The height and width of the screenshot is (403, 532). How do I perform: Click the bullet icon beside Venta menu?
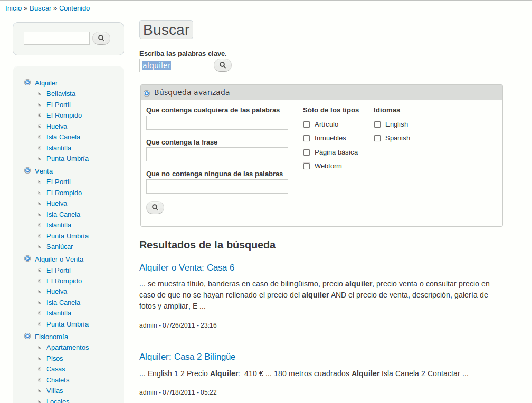coord(27,171)
